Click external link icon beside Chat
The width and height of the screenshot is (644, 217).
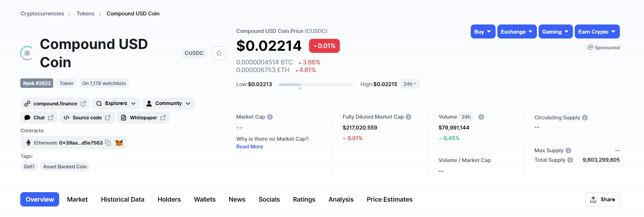(x=51, y=118)
